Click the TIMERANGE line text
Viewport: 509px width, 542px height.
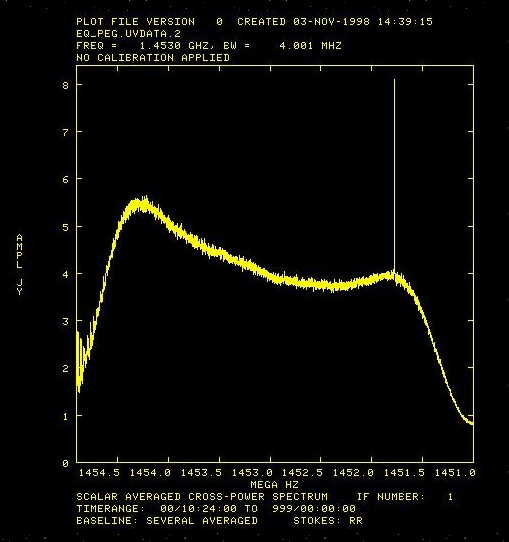[216, 509]
